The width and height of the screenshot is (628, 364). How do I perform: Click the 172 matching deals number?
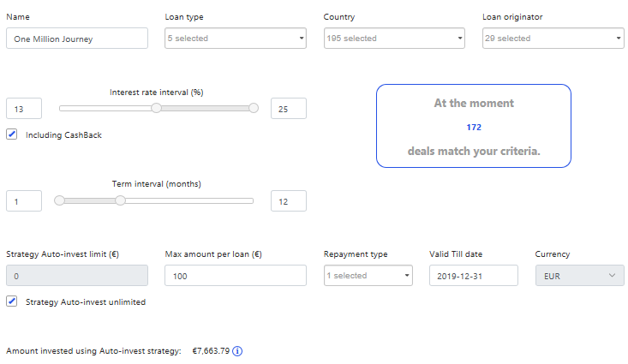[474, 128]
